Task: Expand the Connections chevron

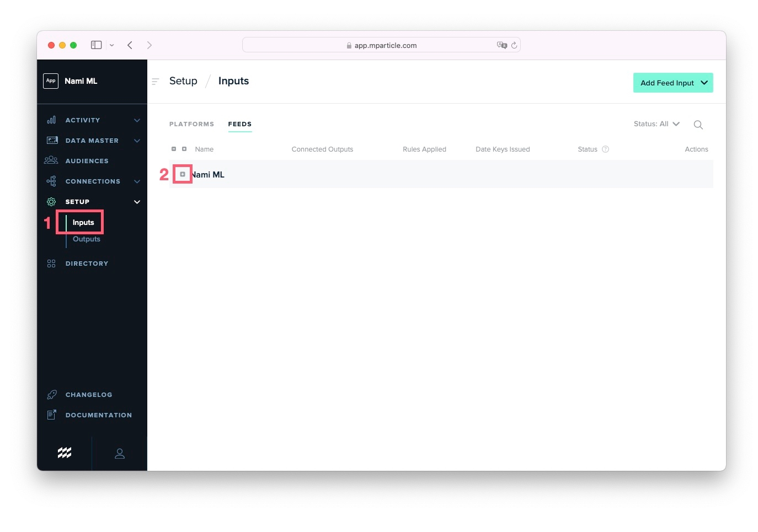Action: (137, 181)
